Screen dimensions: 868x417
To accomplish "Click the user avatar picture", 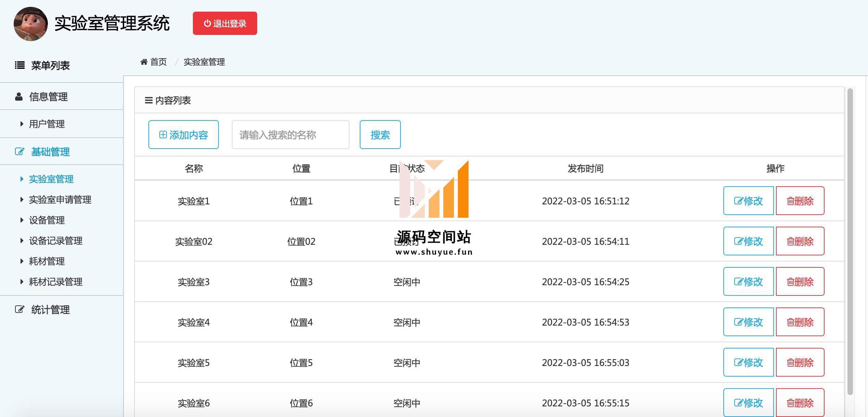I will pyautogui.click(x=31, y=24).
